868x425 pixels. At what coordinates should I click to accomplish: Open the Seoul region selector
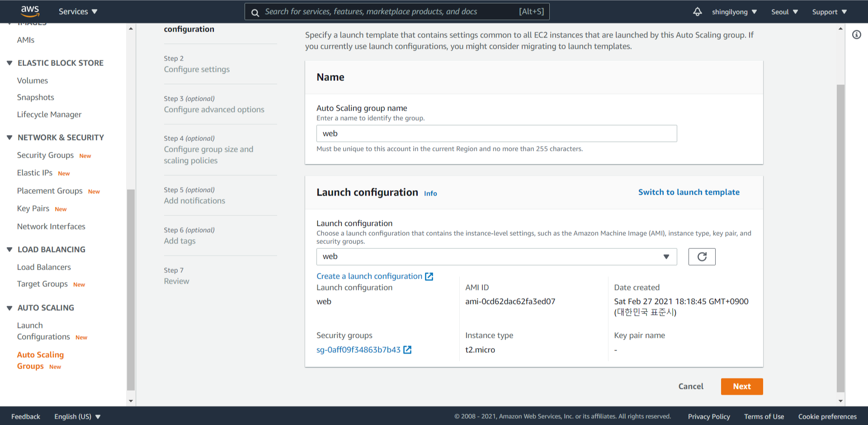pyautogui.click(x=784, y=12)
